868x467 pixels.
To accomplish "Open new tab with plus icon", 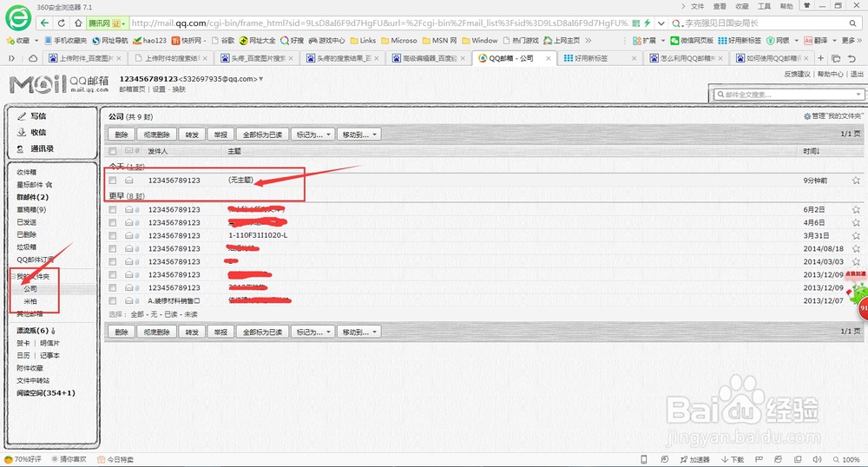I will [821, 58].
